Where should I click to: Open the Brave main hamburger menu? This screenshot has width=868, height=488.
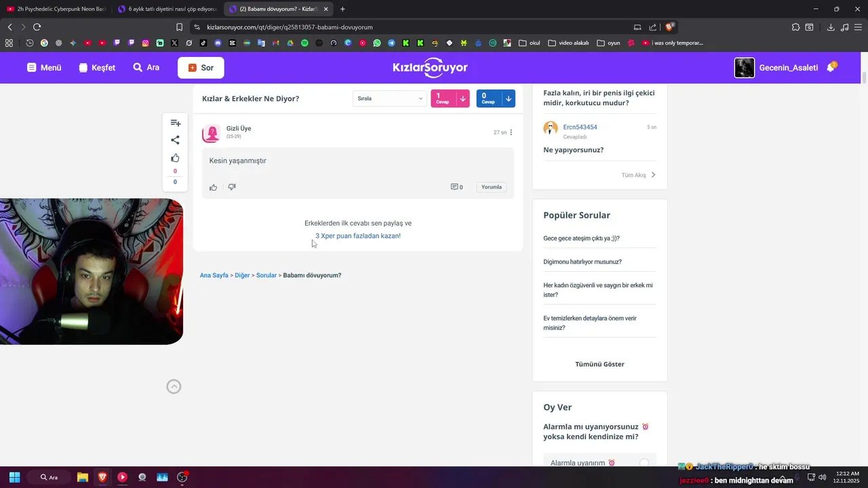tap(858, 27)
